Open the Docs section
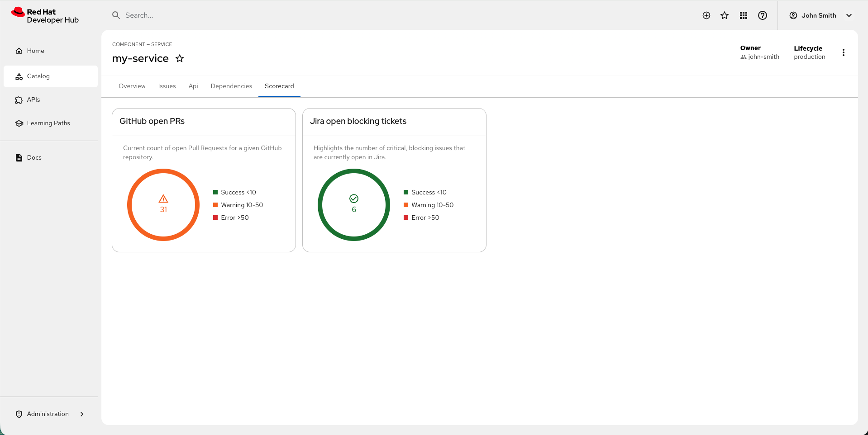Image resolution: width=868 pixels, height=435 pixels. click(x=33, y=157)
